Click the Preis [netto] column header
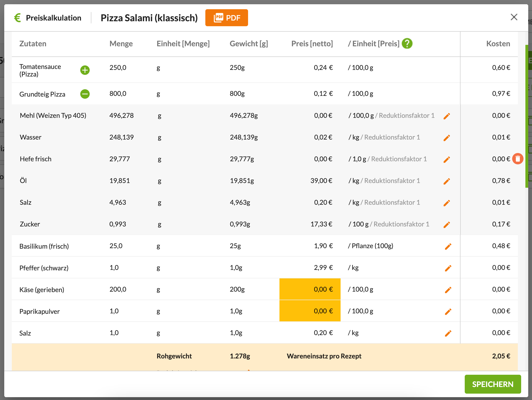This screenshot has height=400, width=532. tap(312, 43)
